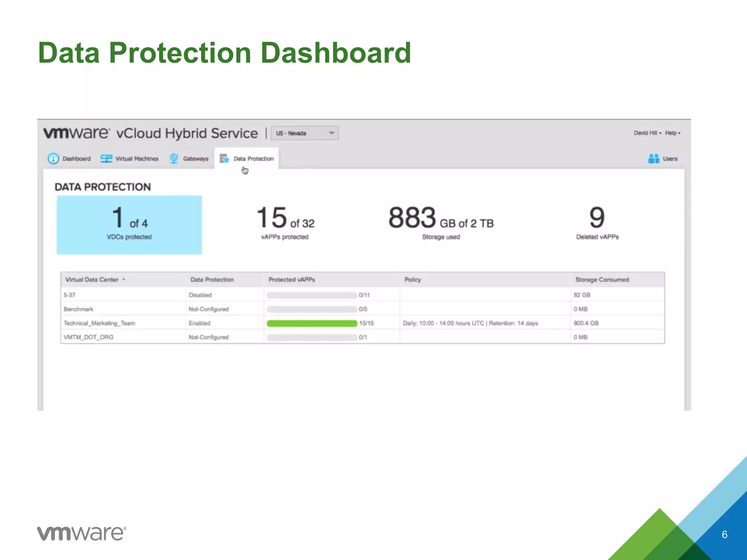Click the Benchmark progress bar
Viewport: 747px width, 560px height.
pos(312,309)
